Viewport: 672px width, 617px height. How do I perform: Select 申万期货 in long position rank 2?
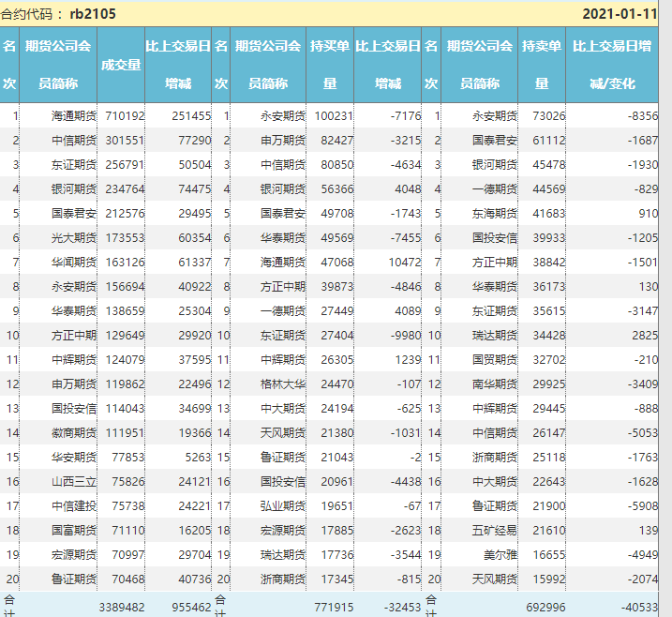pos(283,141)
